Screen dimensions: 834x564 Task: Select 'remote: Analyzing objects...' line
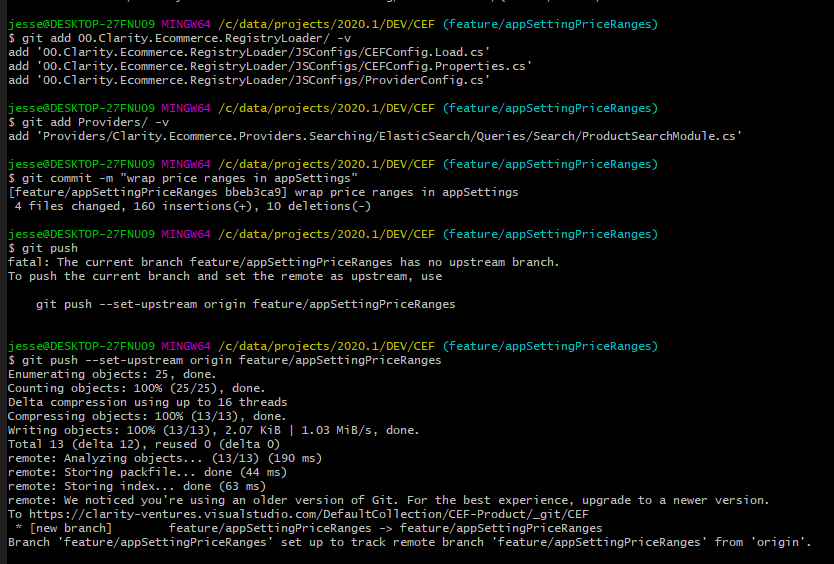165,458
